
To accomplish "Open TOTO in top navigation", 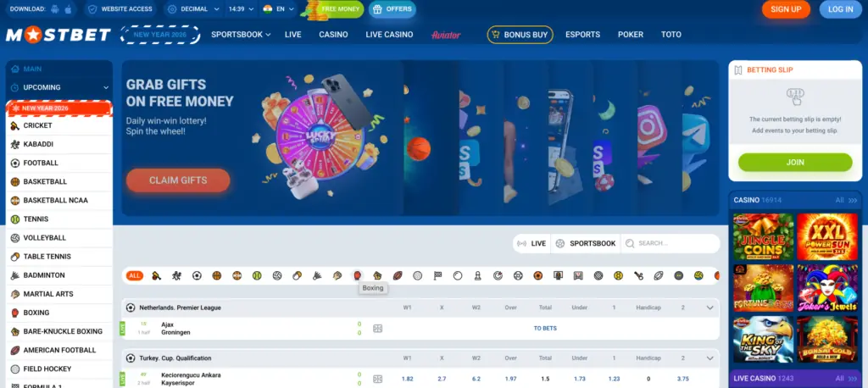I will pyautogui.click(x=671, y=35).
